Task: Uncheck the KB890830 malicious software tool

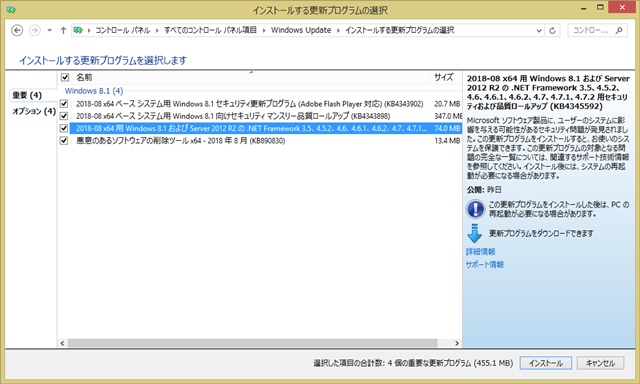Action: (x=64, y=140)
